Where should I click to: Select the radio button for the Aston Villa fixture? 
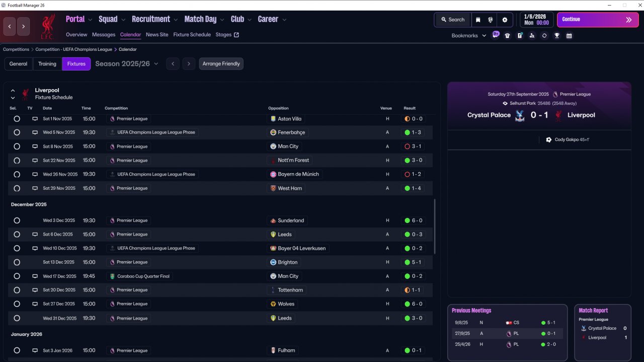(17, 119)
